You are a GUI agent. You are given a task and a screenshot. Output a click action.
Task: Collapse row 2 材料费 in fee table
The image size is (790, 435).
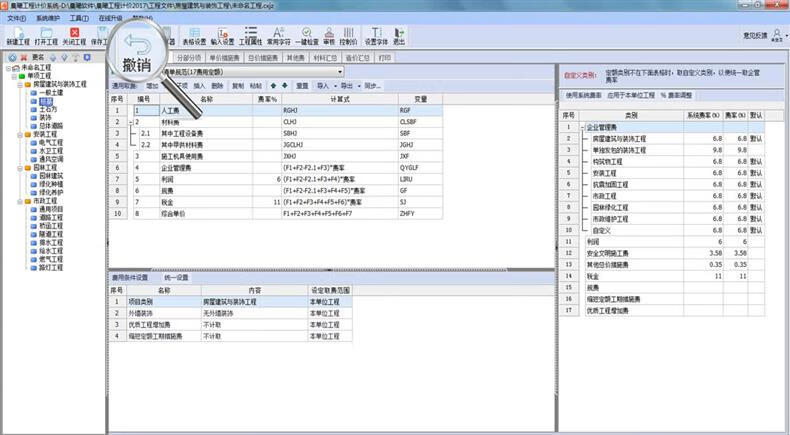[x=133, y=121]
